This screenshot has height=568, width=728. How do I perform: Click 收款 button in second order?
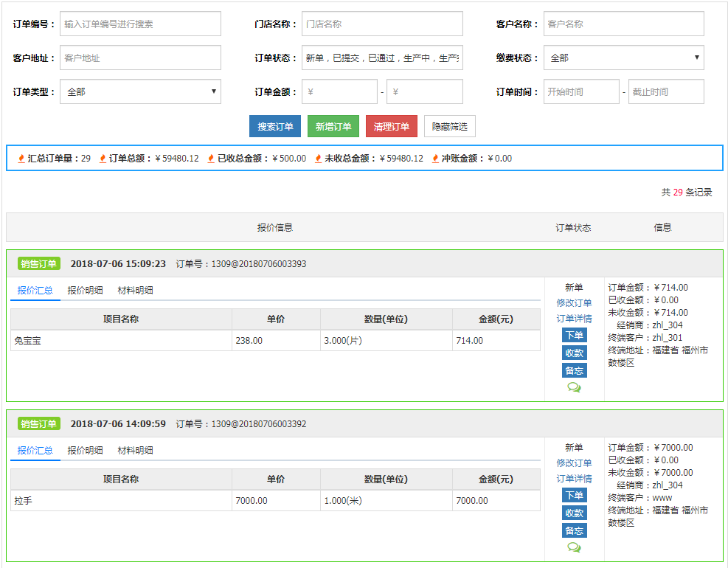click(574, 513)
